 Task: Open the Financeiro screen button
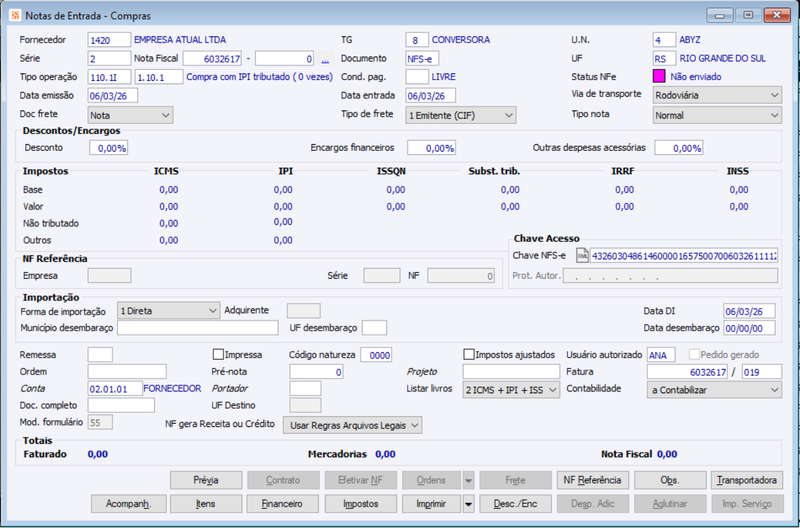(x=282, y=504)
